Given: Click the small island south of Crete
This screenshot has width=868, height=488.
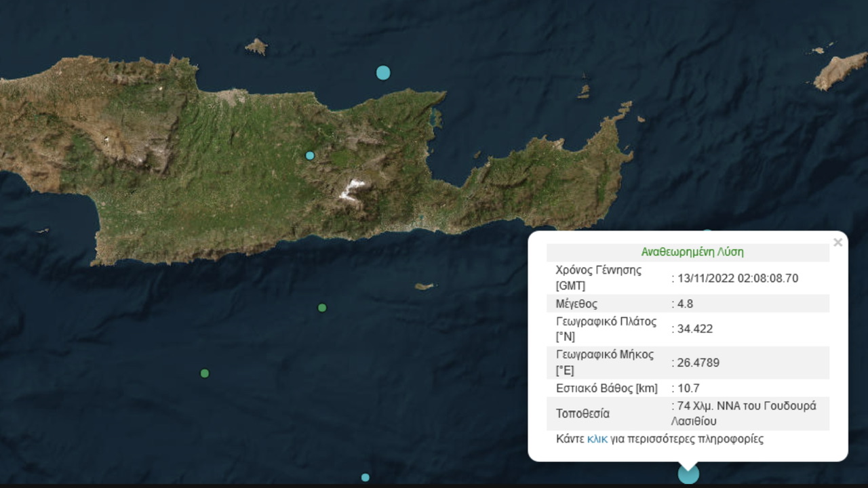Looking at the screenshot, I should pos(425,286).
